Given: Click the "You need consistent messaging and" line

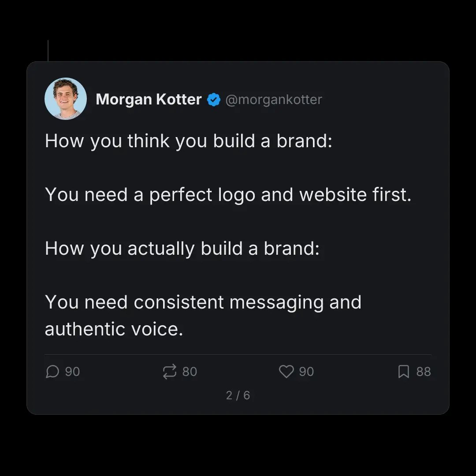Looking at the screenshot, I should click(203, 302).
